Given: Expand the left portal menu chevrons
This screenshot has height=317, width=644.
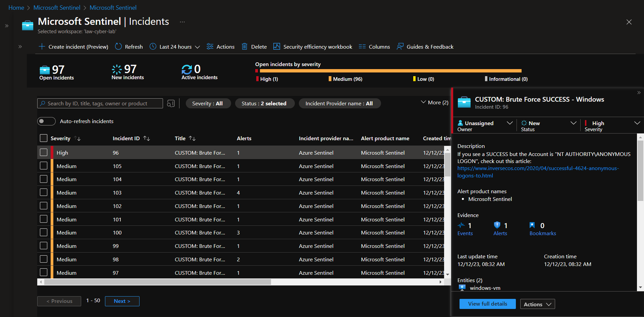Looking at the screenshot, I should pyautogui.click(x=7, y=26).
